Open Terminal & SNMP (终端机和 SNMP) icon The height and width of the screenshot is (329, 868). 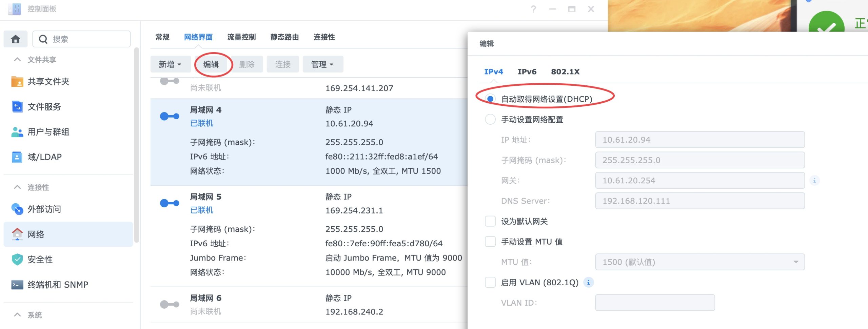click(x=17, y=285)
